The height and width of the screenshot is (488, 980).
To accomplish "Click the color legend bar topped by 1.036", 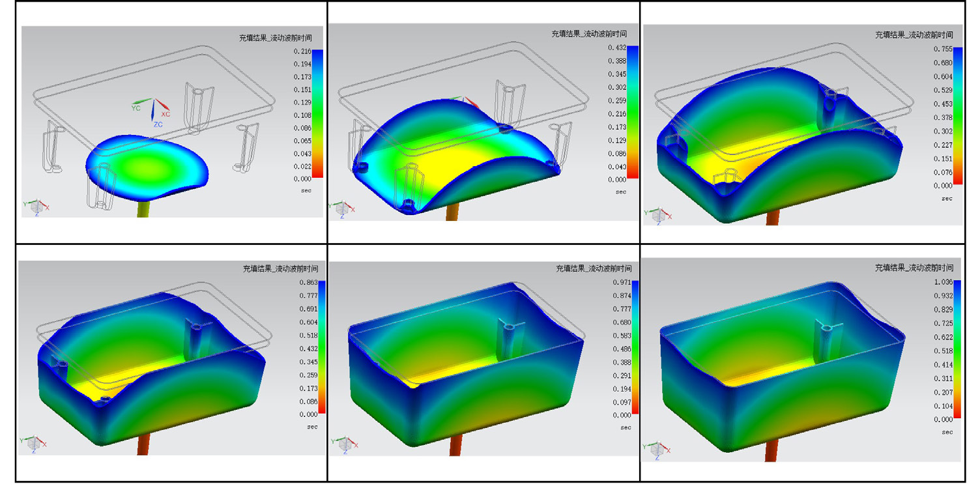I will click(958, 348).
